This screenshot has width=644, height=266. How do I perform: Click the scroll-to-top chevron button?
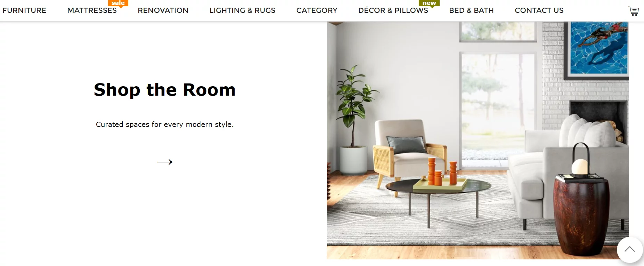(629, 250)
